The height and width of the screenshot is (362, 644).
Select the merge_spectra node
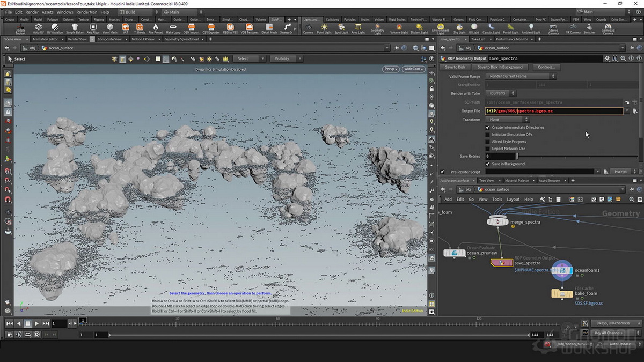497,221
